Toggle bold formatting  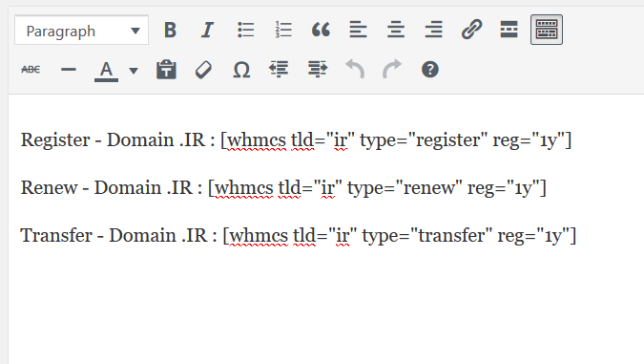click(x=170, y=30)
